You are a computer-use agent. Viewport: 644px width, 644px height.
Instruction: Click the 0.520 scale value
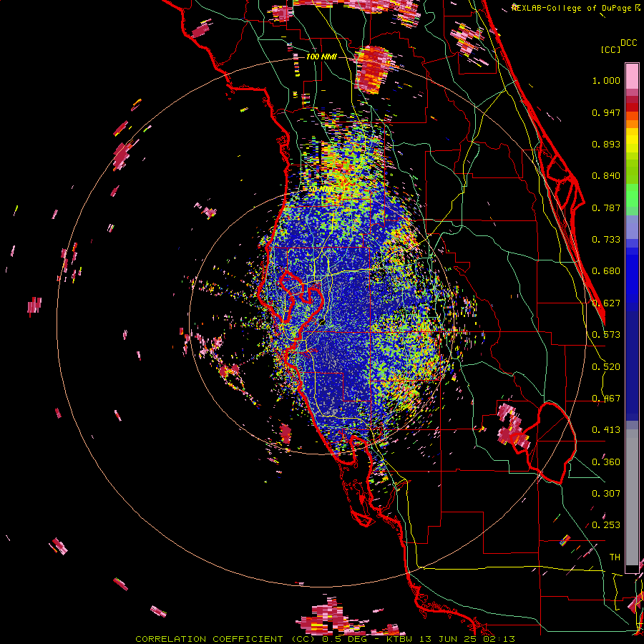[606, 367]
